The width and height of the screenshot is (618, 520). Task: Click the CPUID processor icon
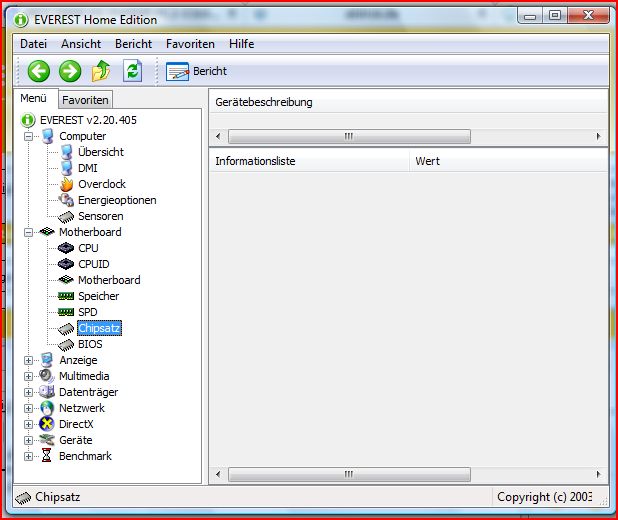pos(66,264)
